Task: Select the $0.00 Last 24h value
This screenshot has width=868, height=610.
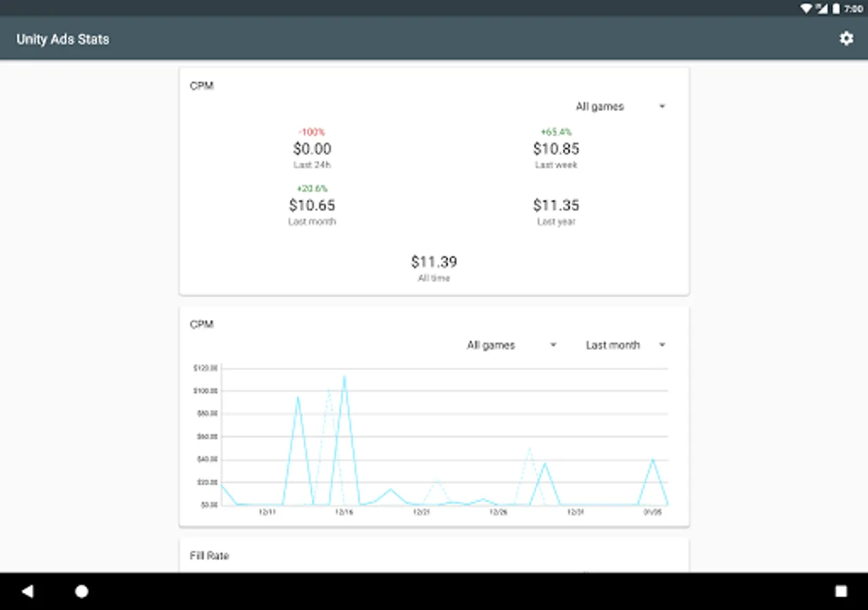Action: 312,148
